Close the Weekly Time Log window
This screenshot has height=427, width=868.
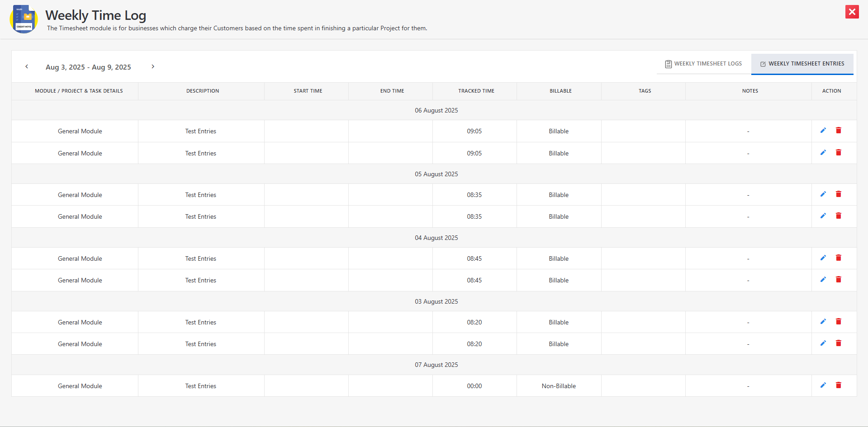[852, 12]
